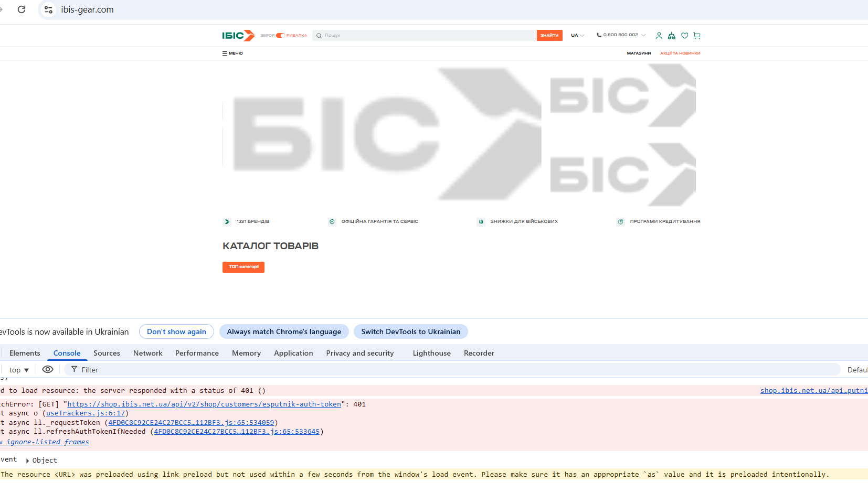Click the console filter funnel icon
This screenshot has height=503, width=868.
(74, 369)
